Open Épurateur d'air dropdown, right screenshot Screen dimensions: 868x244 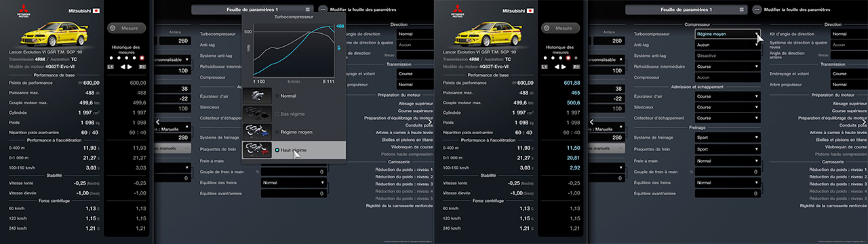coord(728,96)
